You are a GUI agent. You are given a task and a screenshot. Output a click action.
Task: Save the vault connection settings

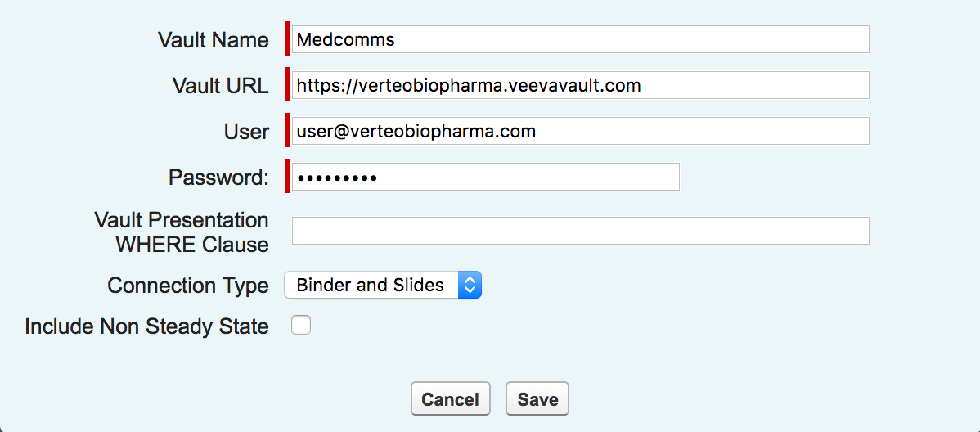[537, 399]
